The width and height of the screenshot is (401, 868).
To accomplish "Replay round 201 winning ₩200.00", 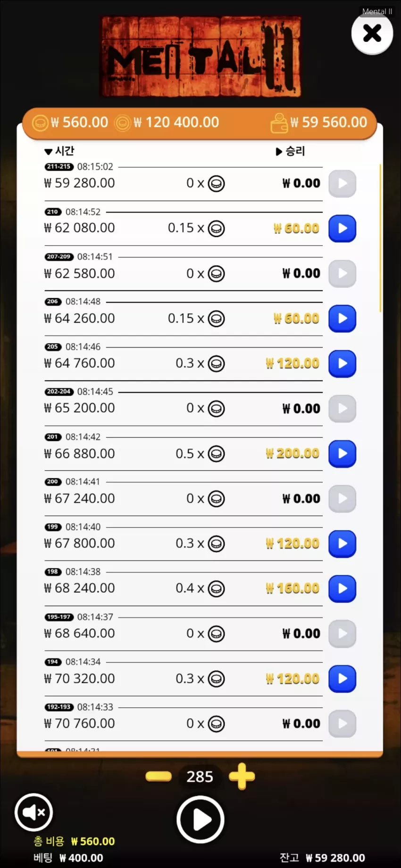I will click(x=342, y=454).
